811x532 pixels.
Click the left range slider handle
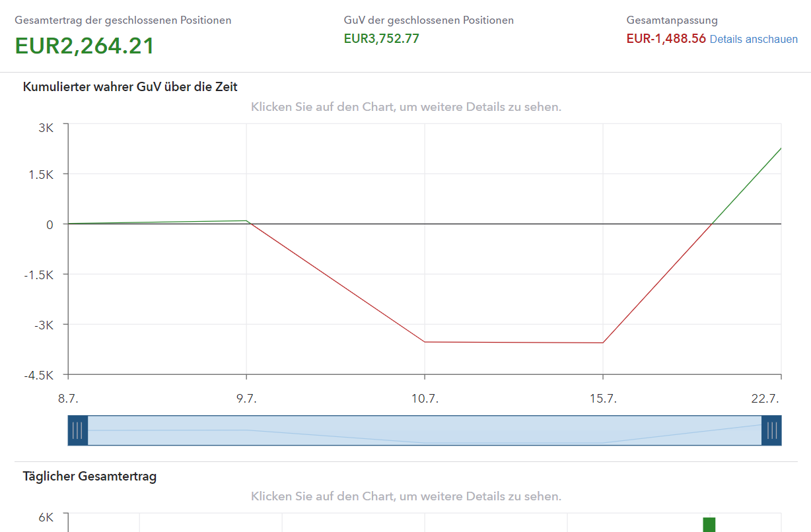pyautogui.click(x=78, y=430)
